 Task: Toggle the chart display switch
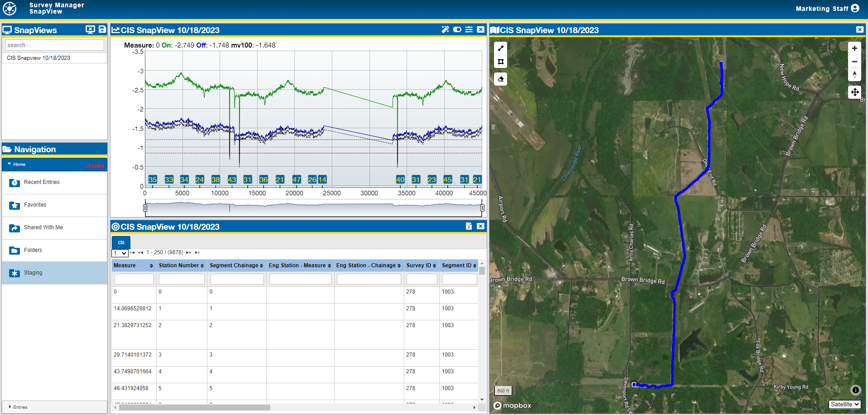click(457, 29)
